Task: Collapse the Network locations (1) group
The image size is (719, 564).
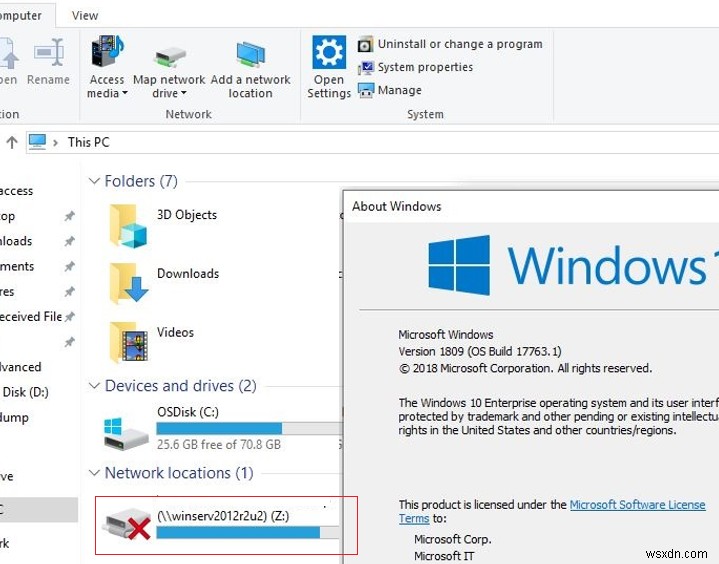Action: [x=94, y=473]
